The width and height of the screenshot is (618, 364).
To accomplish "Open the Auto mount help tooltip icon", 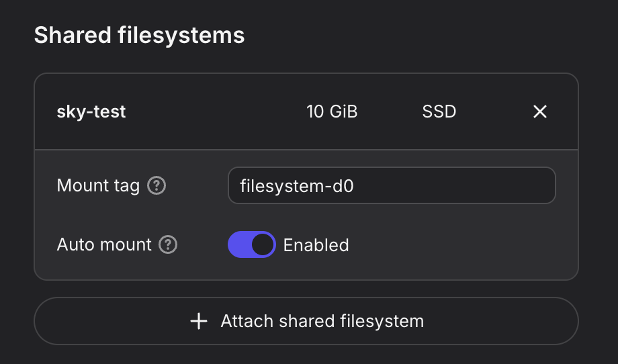I will pyautogui.click(x=168, y=245).
